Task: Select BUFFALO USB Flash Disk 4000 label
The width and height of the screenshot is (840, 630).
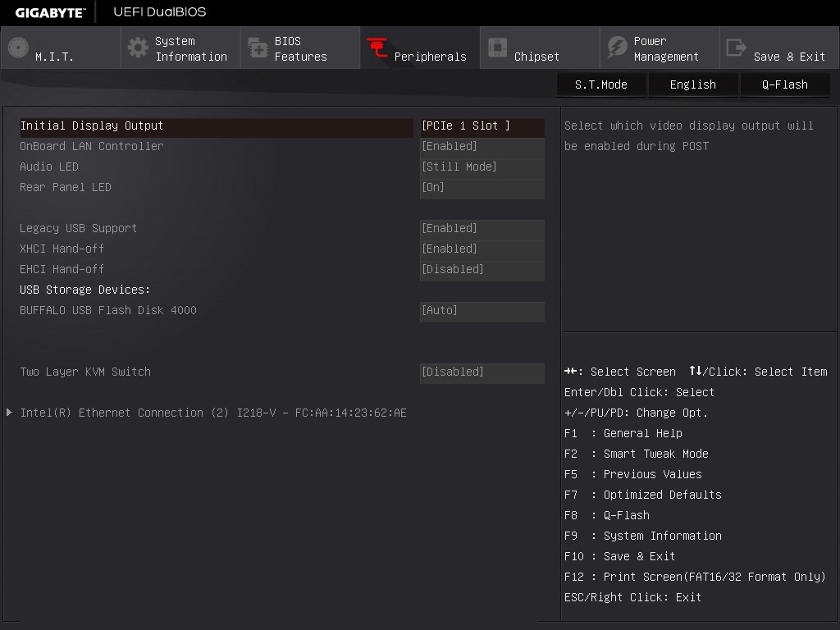Action: point(108,310)
